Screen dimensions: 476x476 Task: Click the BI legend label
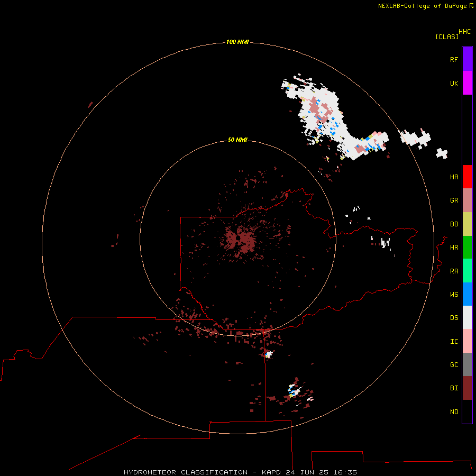pos(454,388)
